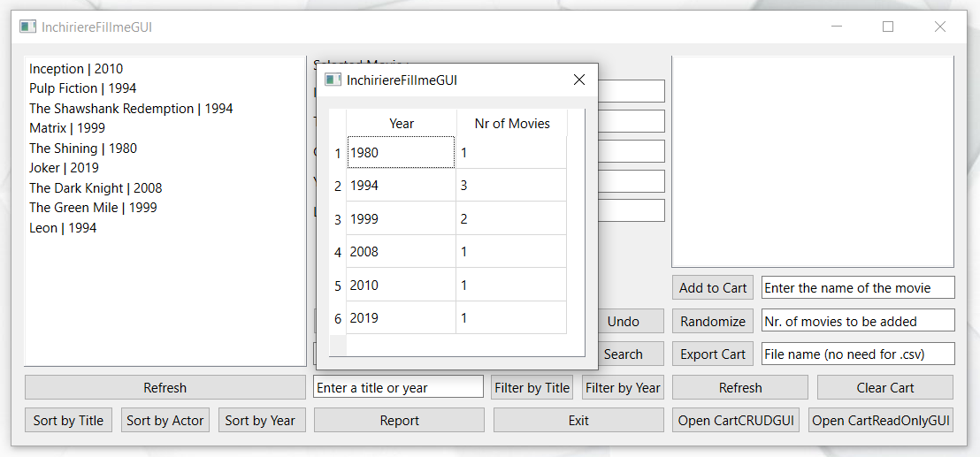980x457 pixels.
Task: Click the Exit button
Action: click(x=578, y=420)
